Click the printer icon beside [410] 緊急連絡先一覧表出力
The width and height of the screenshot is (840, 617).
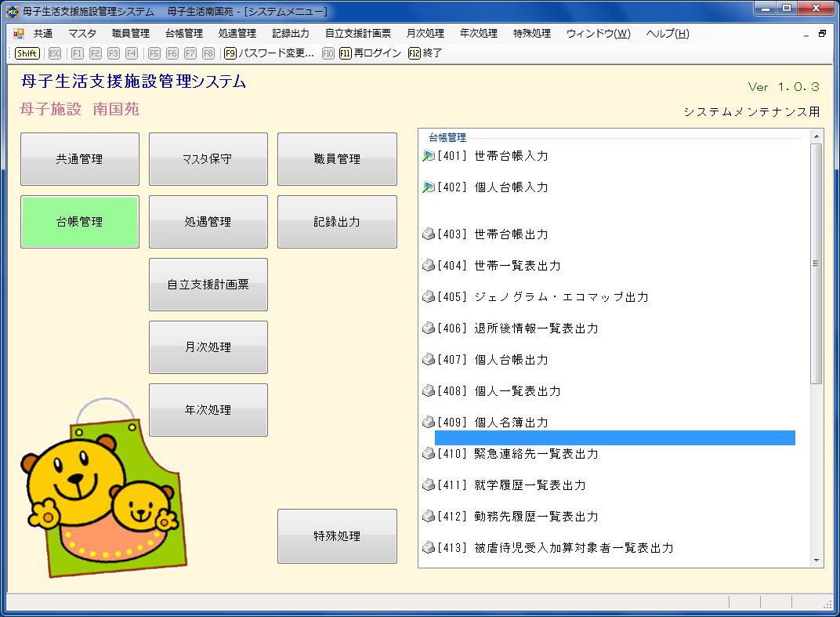(x=428, y=454)
